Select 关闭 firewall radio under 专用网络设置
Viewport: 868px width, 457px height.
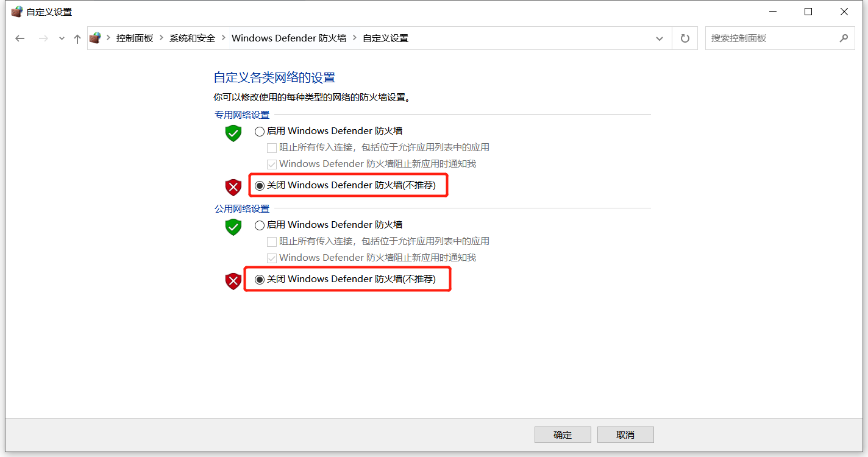[x=260, y=185]
